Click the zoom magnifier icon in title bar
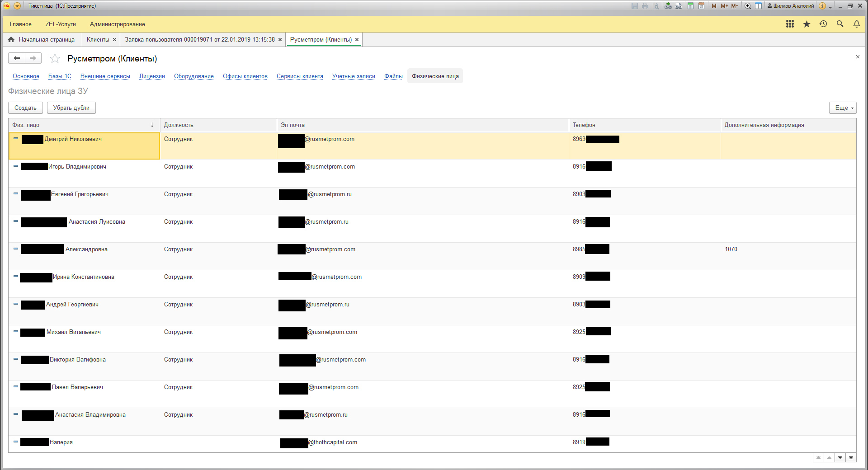The image size is (868, 470). tap(748, 6)
